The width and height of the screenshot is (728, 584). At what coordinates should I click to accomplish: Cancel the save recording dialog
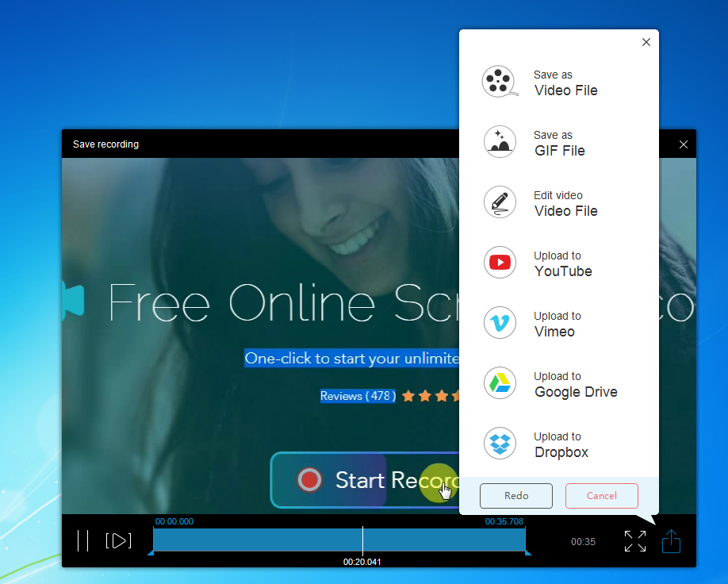point(601,496)
